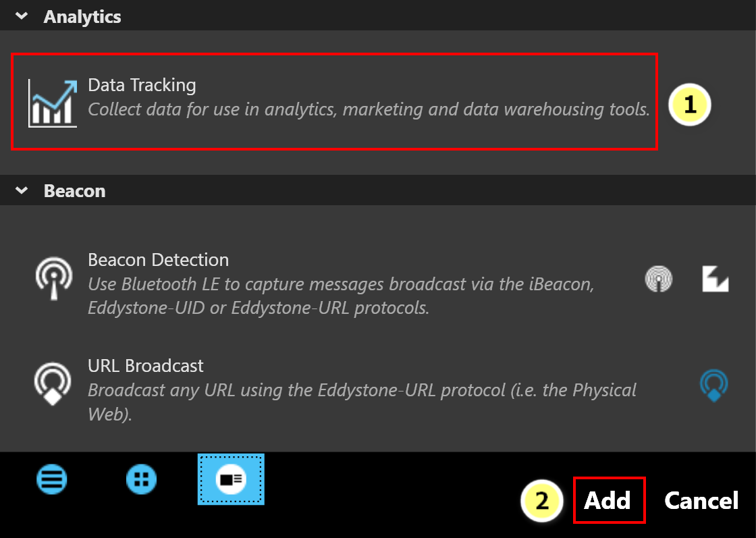
Task: Click the Data Tracking description text
Action: (369, 109)
